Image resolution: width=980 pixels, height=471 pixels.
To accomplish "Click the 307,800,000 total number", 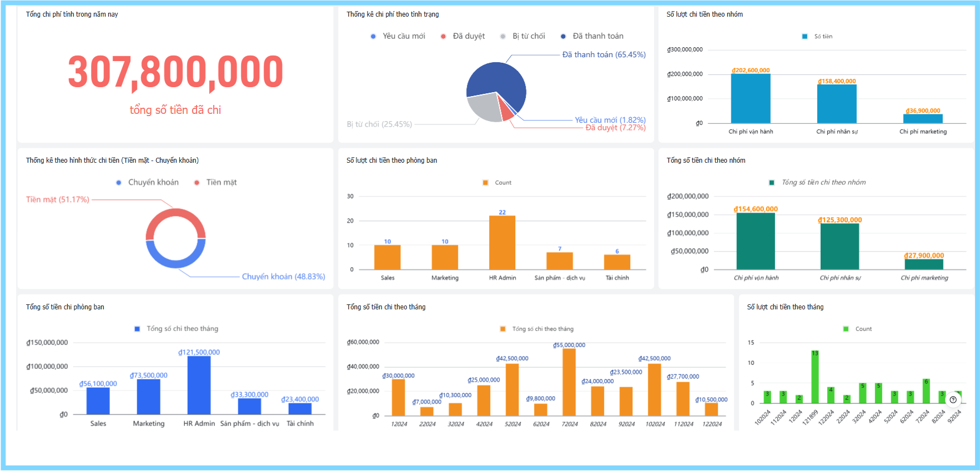I will [175, 72].
